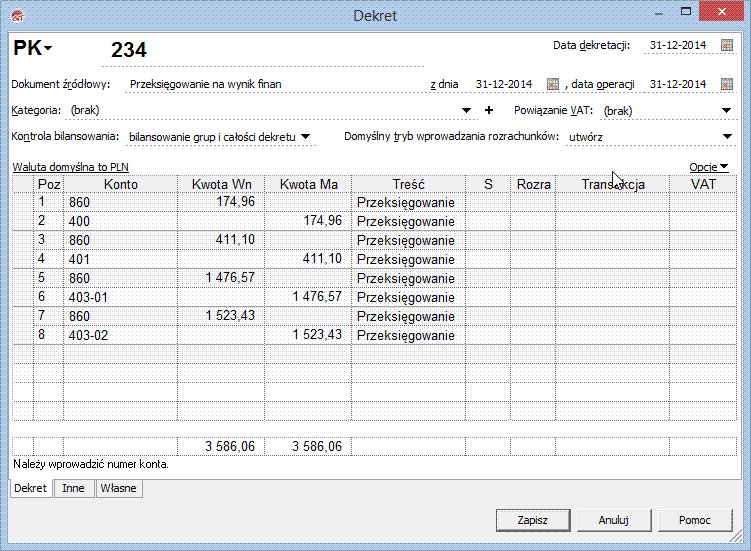This screenshot has width=751, height=551.
Task: Click the Treść column header
Action: (x=409, y=184)
